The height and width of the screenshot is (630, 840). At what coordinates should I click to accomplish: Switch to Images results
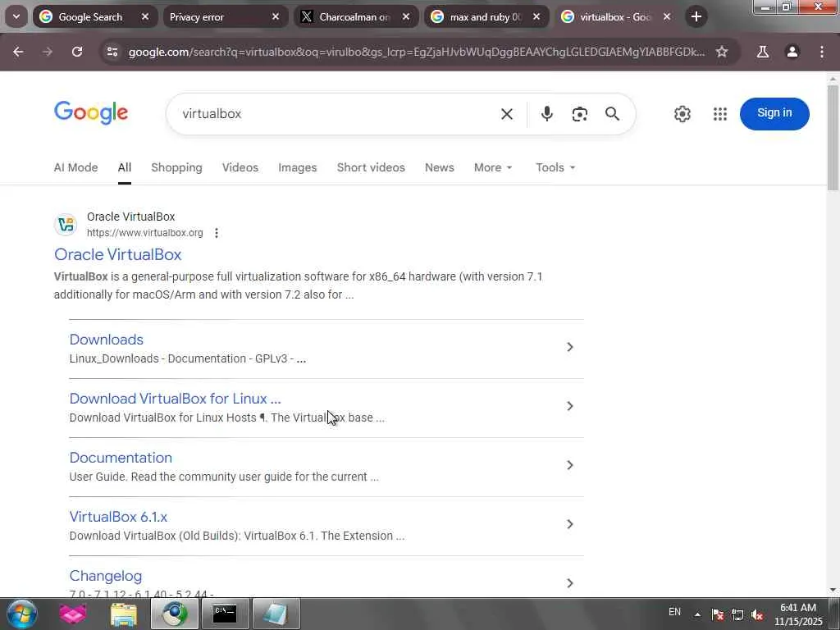click(x=297, y=167)
